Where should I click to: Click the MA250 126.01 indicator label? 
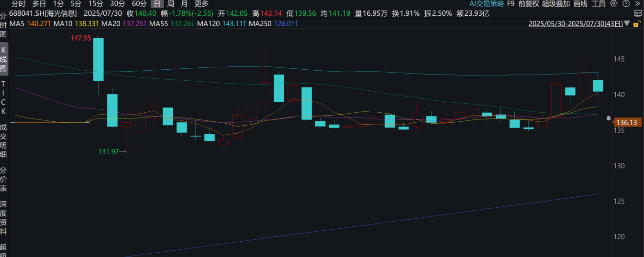(274, 23)
